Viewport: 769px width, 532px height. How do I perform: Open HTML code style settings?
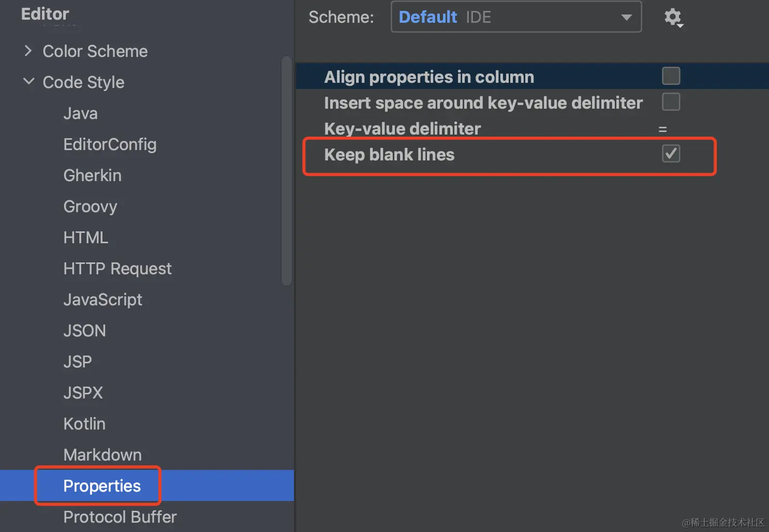click(86, 238)
